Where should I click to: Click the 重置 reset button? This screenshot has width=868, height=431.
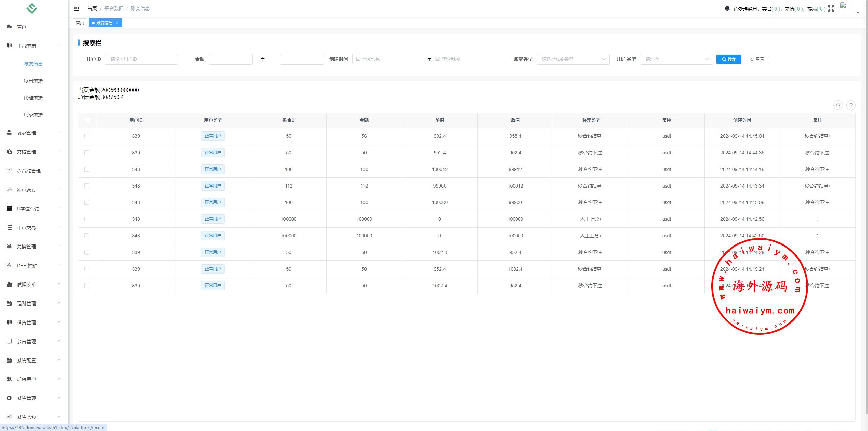pos(756,59)
